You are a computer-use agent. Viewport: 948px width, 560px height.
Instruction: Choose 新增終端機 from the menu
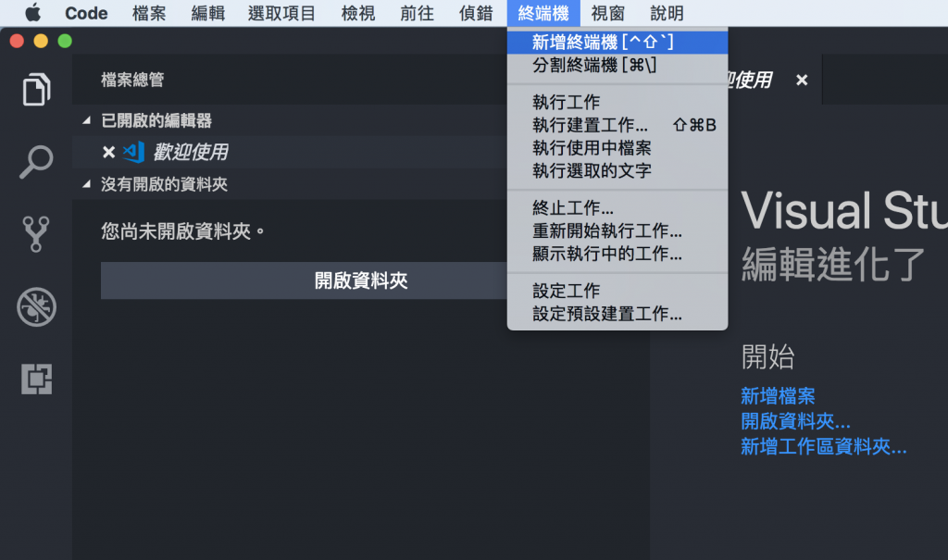tap(617, 42)
